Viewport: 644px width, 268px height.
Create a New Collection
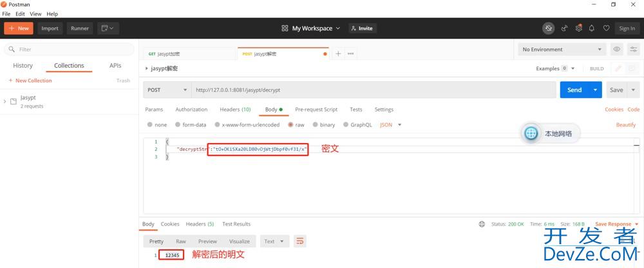30,81
